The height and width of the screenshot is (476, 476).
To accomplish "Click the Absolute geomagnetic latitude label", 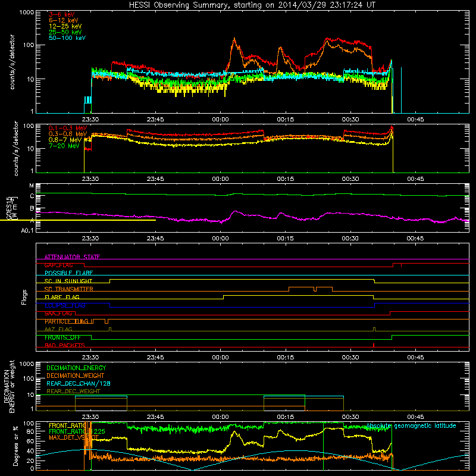I will pyautogui.click(x=411, y=425).
